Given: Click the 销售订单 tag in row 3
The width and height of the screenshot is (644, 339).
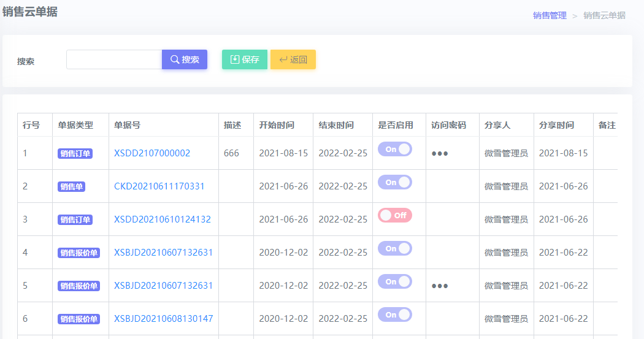Looking at the screenshot, I should [75, 220].
